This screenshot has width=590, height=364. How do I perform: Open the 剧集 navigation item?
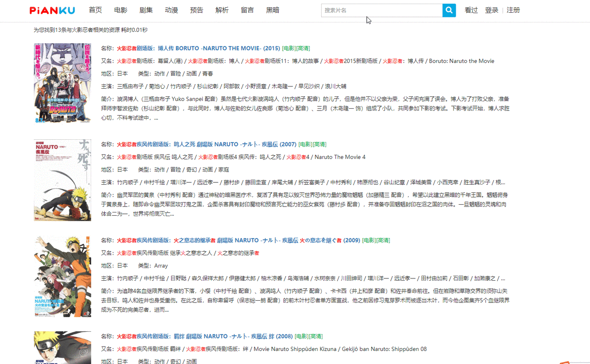(x=146, y=10)
